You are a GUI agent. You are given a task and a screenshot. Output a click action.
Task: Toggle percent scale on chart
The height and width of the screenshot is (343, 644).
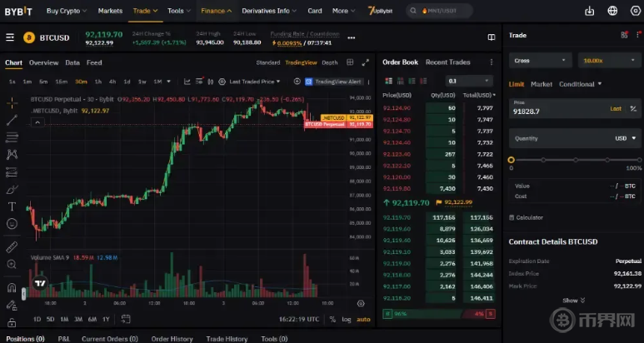332,319
